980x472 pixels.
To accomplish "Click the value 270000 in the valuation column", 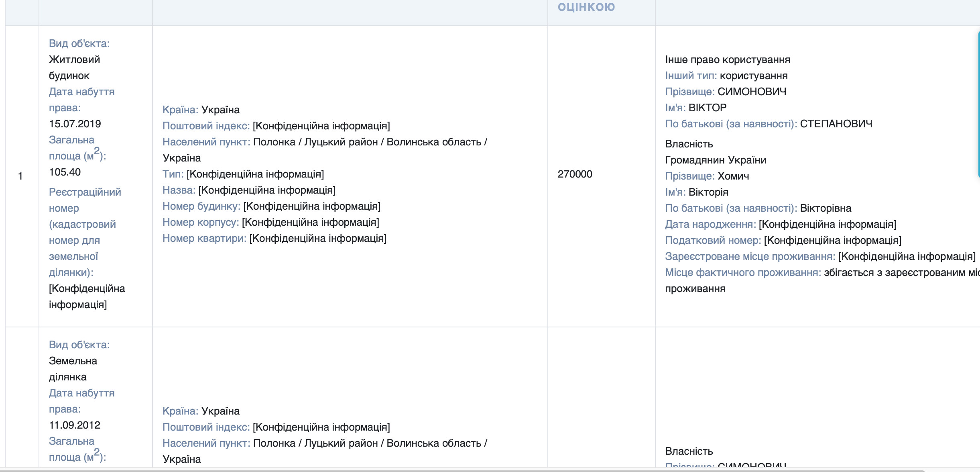I will (x=575, y=174).
